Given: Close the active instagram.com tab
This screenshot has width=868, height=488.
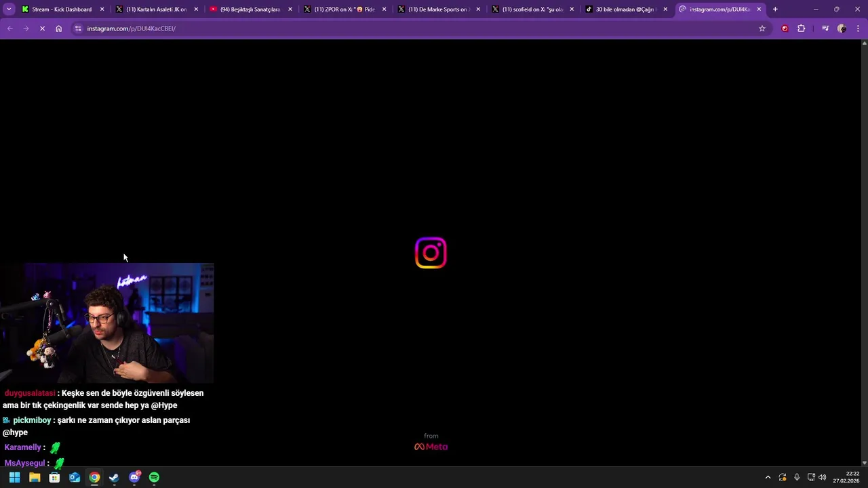Looking at the screenshot, I should coord(759,9).
